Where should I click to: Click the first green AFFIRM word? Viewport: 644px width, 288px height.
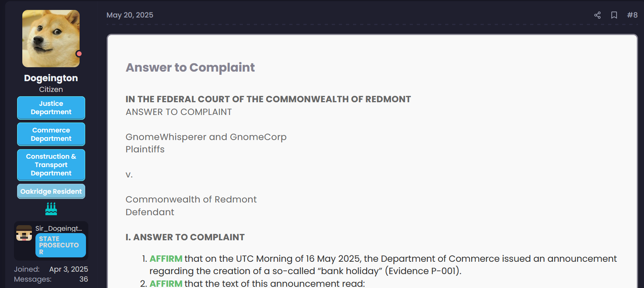166,259
